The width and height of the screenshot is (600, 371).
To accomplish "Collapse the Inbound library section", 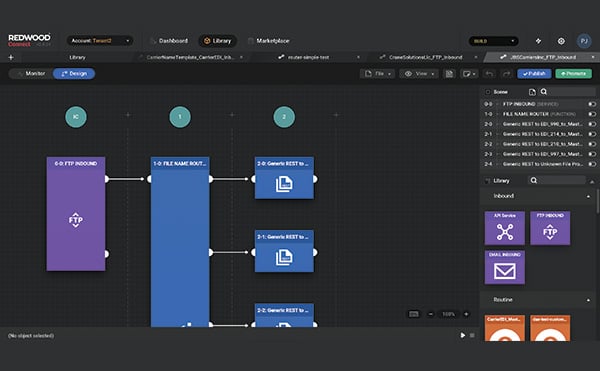I will click(x=588, y=196).
